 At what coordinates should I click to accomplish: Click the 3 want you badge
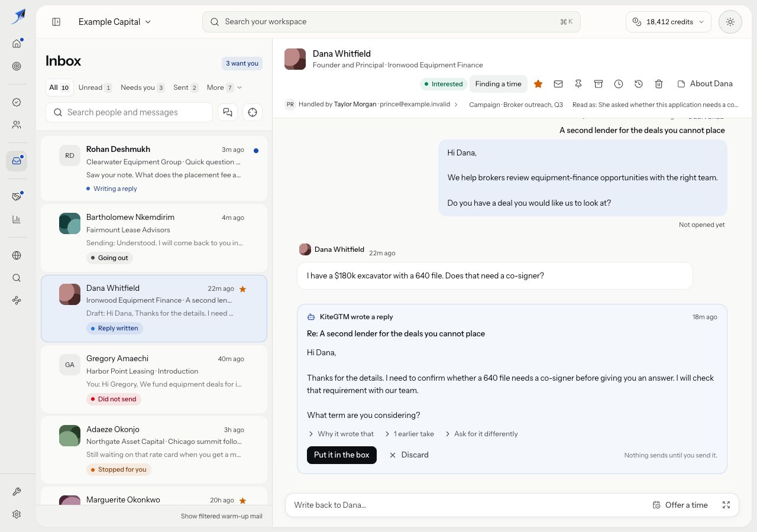pyautogui.click(x=242, y=63)
